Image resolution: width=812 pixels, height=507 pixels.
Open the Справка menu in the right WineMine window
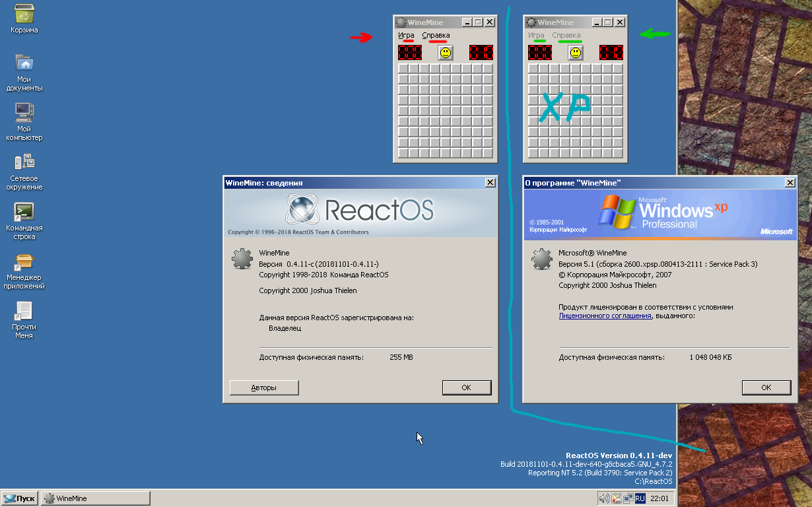coord(566,36)
